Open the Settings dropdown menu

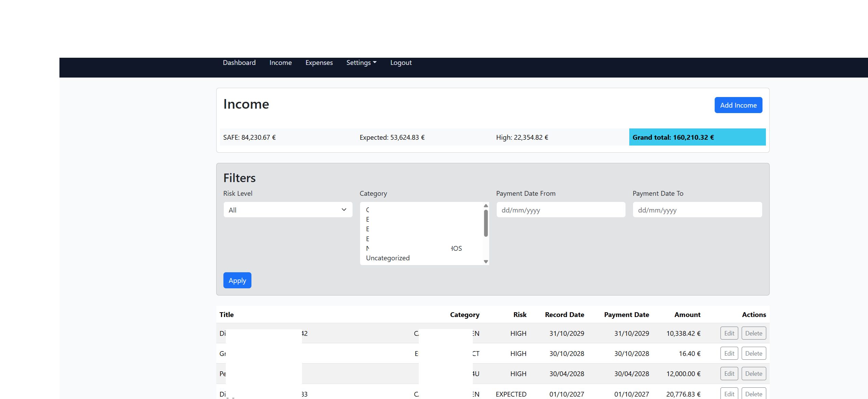point(361,63)
